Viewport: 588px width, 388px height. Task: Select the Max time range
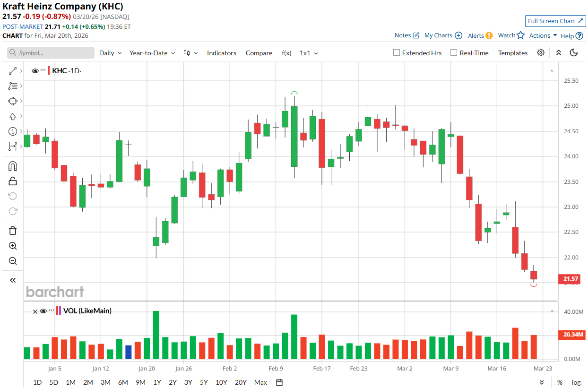point(260,382)
